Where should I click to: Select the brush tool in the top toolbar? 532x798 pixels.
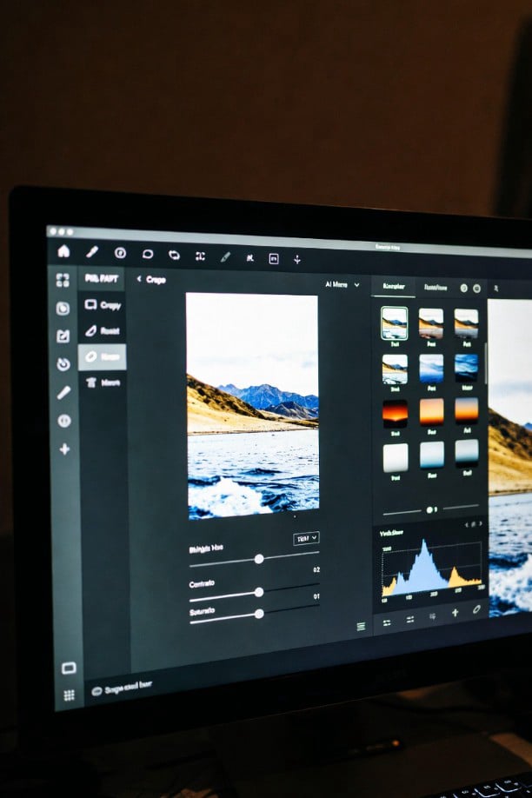coord(91,252)
